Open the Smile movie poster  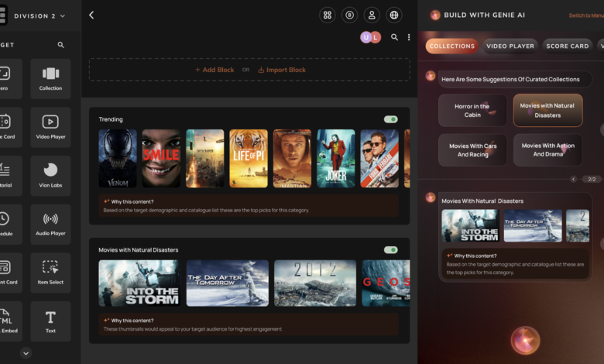161,158
